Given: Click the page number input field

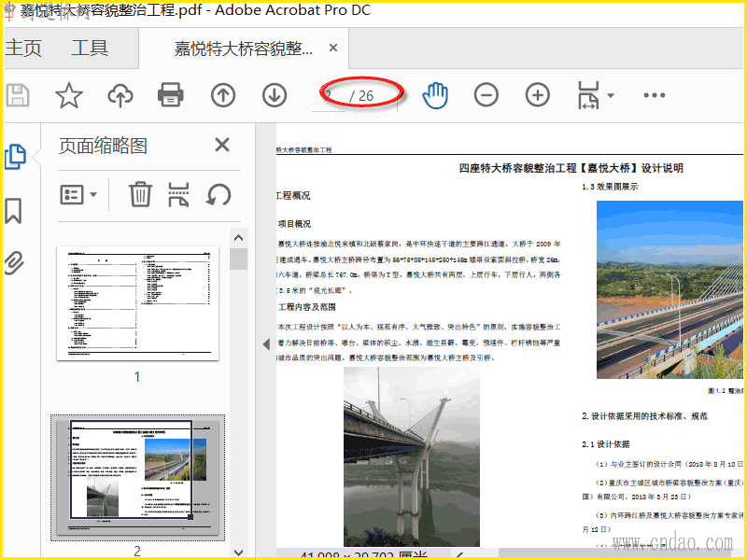Looking at the screenshot, I should [x=329, y=96].
